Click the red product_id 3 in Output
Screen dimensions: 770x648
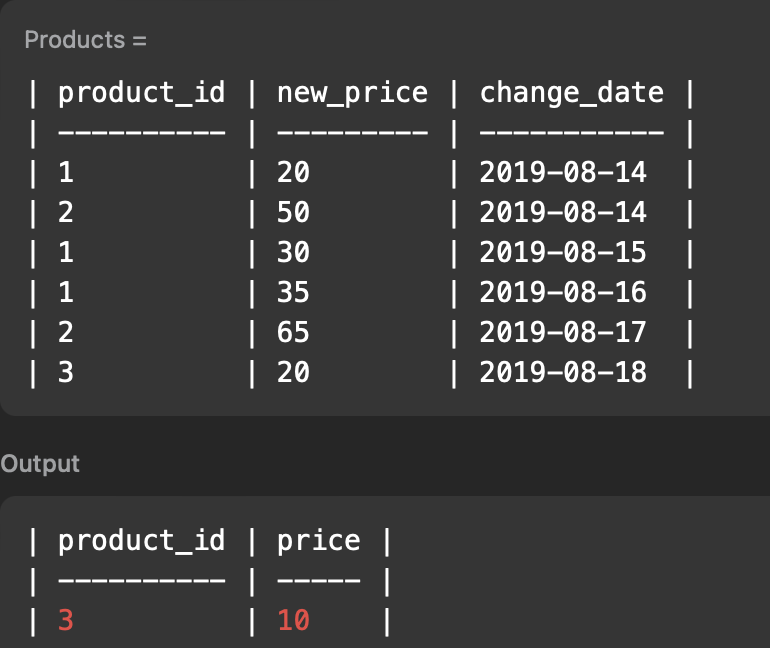click(66, 621)
